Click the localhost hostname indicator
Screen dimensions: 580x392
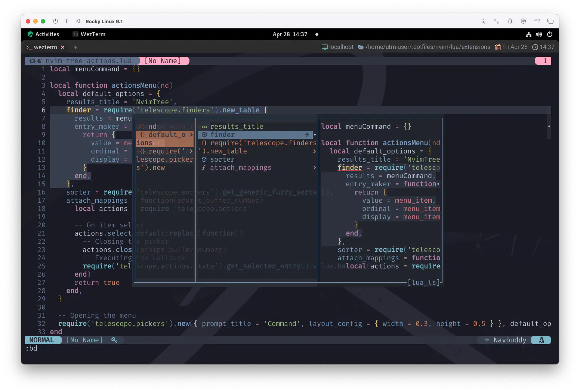pos(337,47)
